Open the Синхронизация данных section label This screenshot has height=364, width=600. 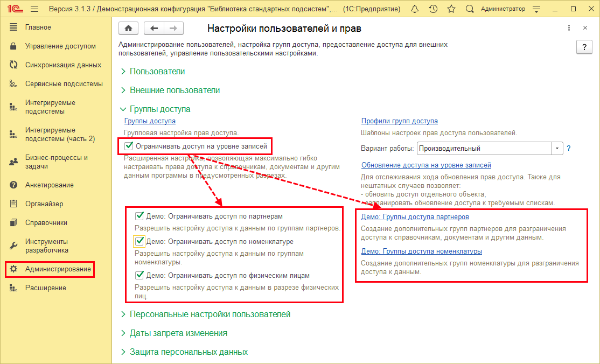[63, 65]
